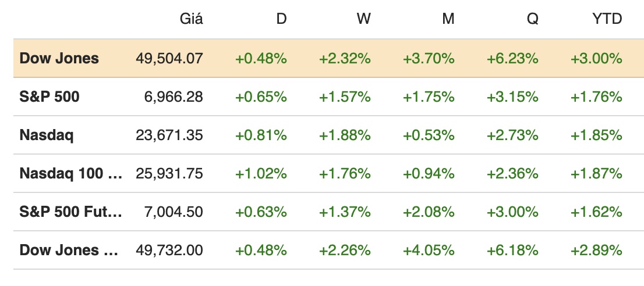The image size is (644, 286).
Task: Select the S&P 500 price 6,966.28
Action: coord(174,97)
